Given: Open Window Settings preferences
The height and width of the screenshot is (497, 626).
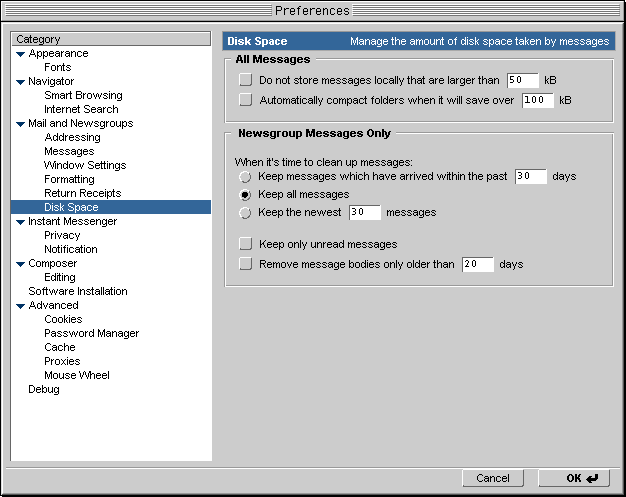Looking at the screenshot, I should 85,165.
